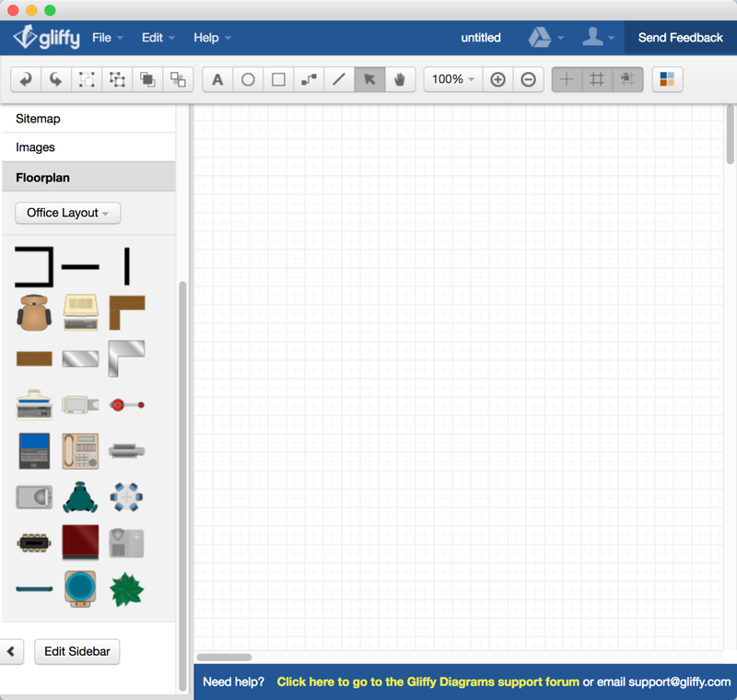Select the water cooler shape

click(x=80, y=589)
